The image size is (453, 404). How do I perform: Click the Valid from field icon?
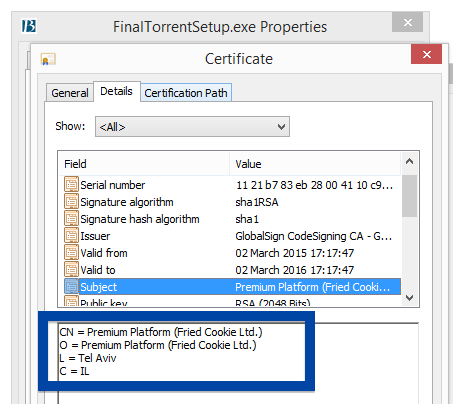tap(71, 253)
